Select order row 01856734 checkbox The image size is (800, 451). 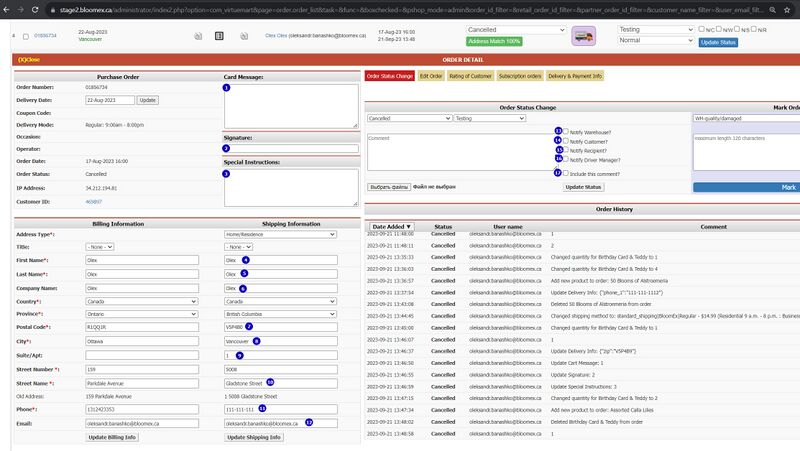pos(26,36)
